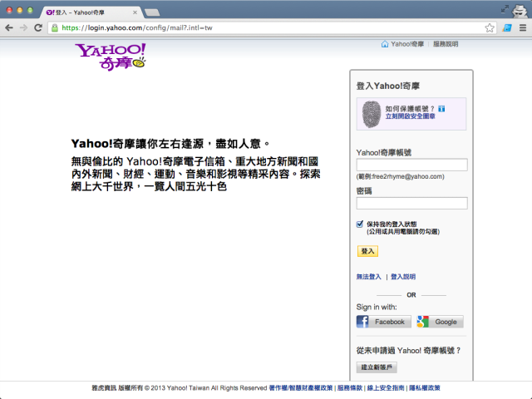532x399 pixels.
Task: Click the 立刻開啟安全圖章 link
Action: 410,116
